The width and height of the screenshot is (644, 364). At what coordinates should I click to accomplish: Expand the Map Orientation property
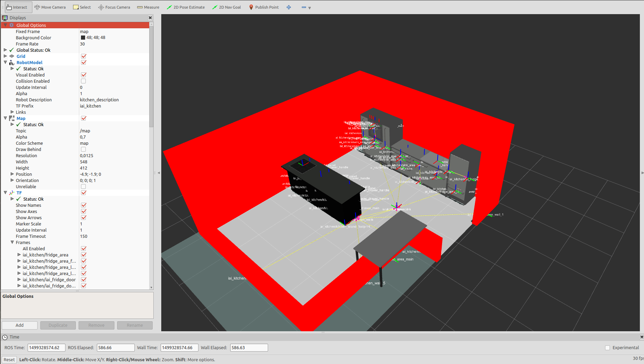pyautogui.click(x=12, y=180)
